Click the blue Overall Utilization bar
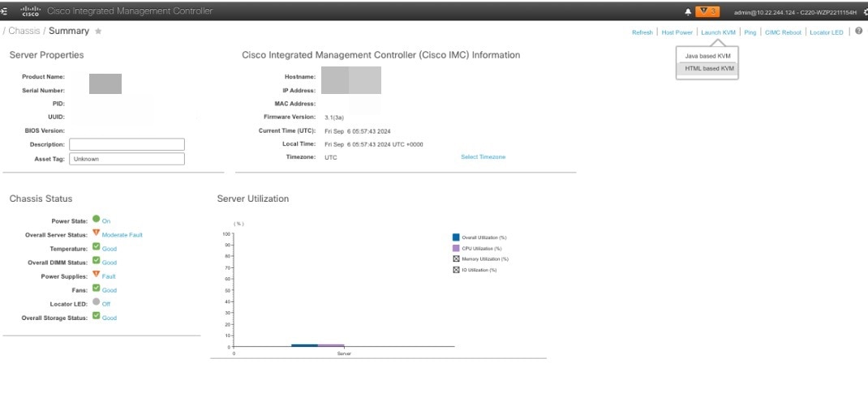The height and width of the screenshot is (410, 868). click(304, 345)
